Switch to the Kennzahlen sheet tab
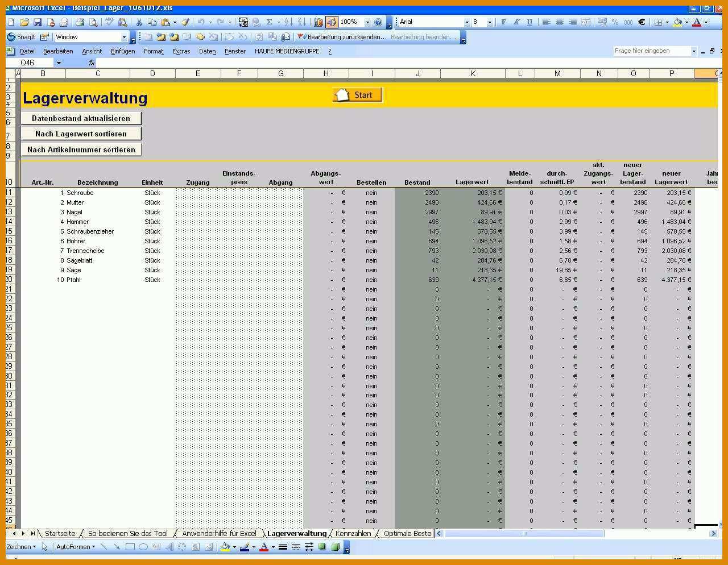The height and width of the screenshot is (565, 728). (353, 533)
